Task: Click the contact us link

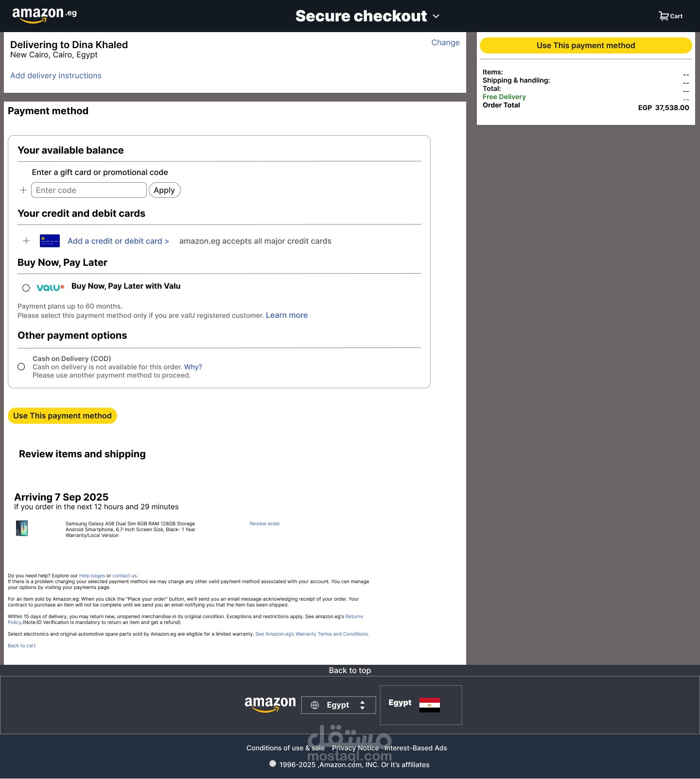Action: pos(124,576)
